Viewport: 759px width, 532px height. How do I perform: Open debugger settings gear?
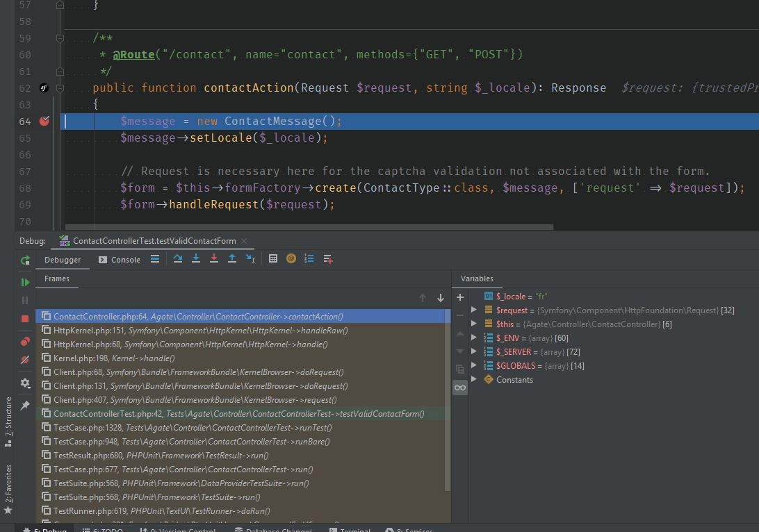click(x=25, y=383)
